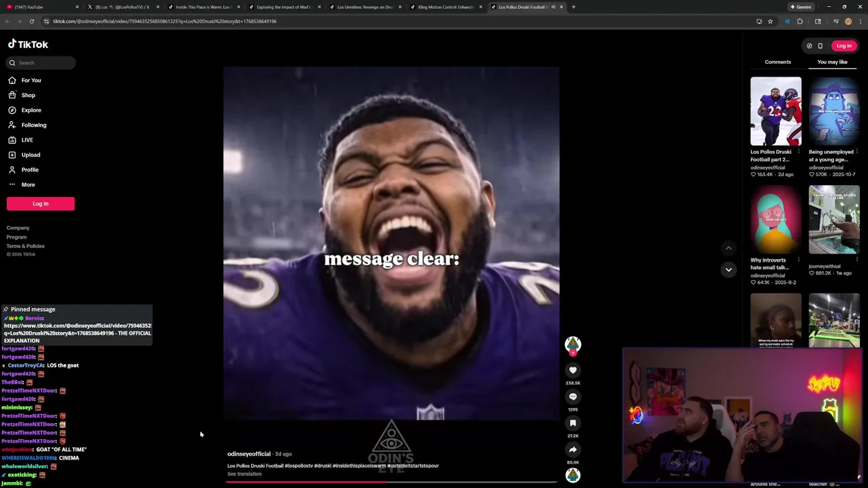Viewport: 868px width, 488px height.
Task: Open Why introverts hate small talk thumbnail
Action: 776,220
